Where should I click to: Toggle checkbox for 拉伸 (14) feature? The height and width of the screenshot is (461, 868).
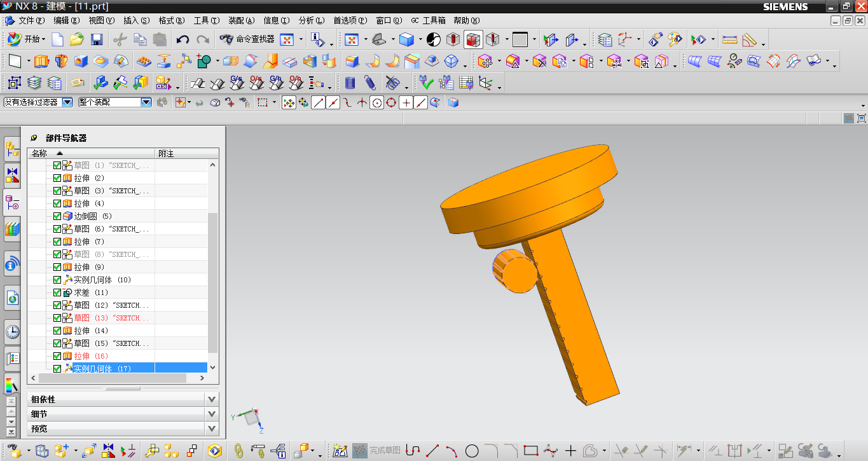[57, 331]
